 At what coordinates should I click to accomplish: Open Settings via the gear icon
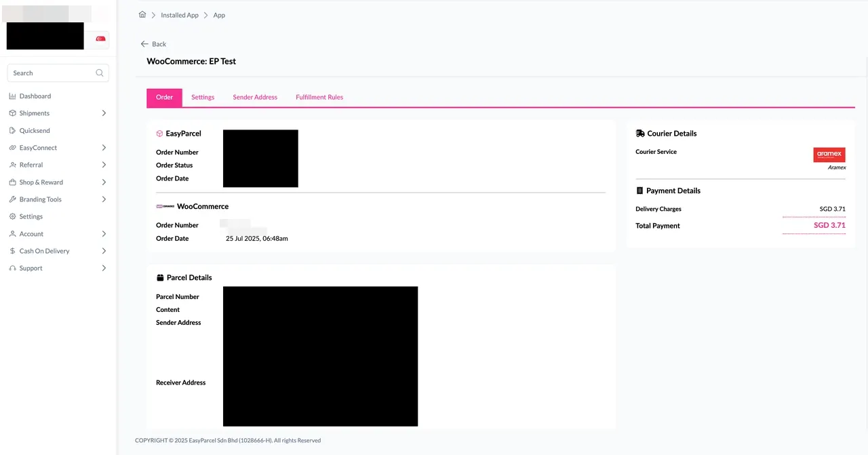click(x=12, y=216)
